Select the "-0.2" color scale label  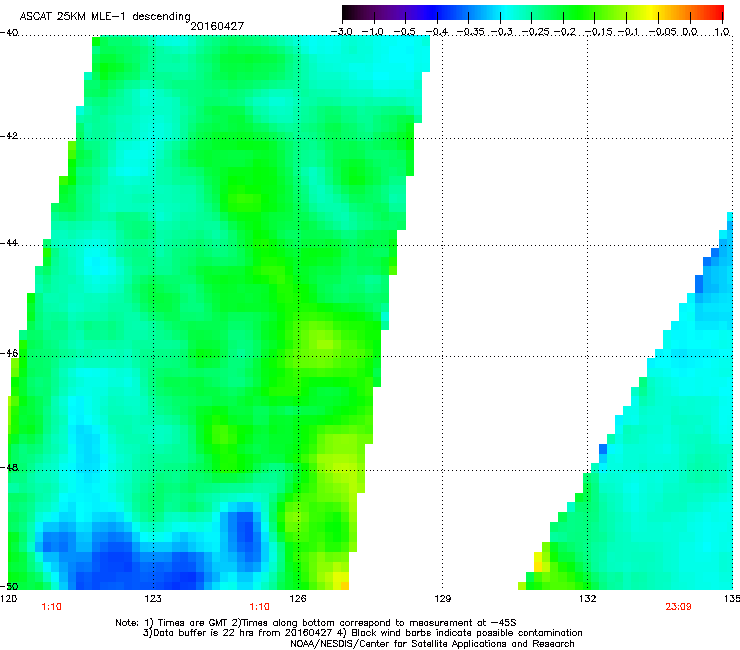coord(564,32)
